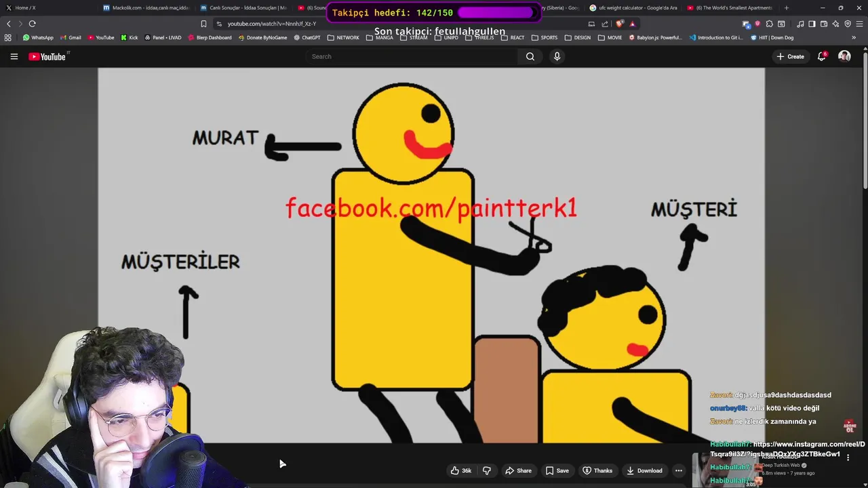The width and height of the screenshot is (868, 488).
Task: Open the Babylon.js bookmark
Action: (656, 37)
